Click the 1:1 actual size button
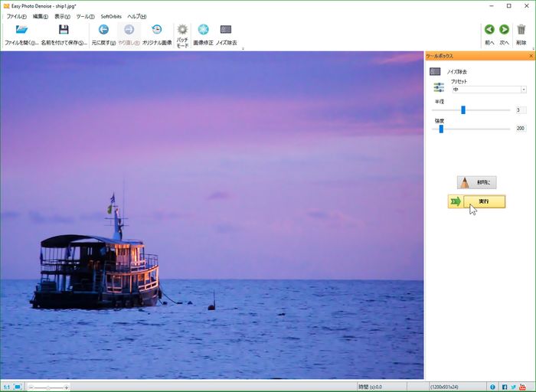 (x=7, y=387)
